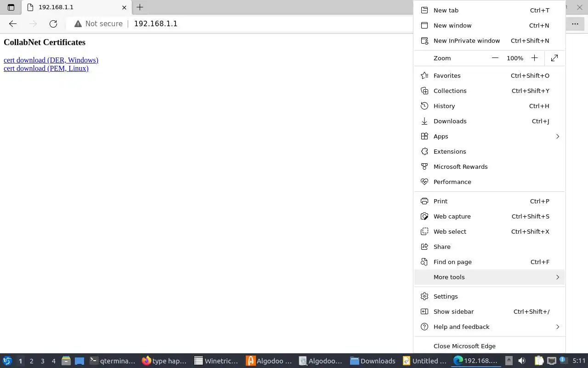Expand the More tools submenu
588x368 pixels.
pyautogui.click(x=489, y=277)
